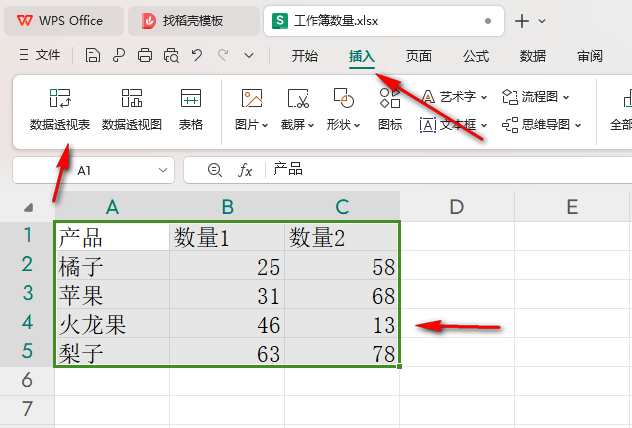Click the 流程图 flowchart icon
This screenshot has width=632, height=428.
(510, 97)
